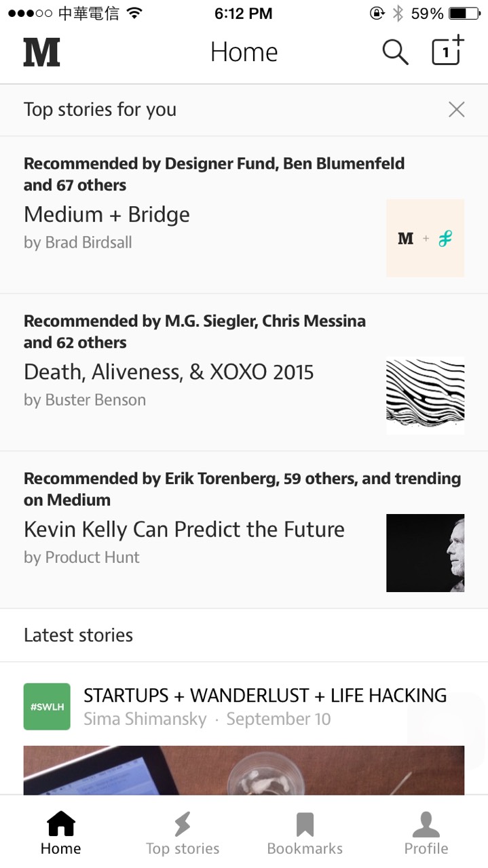Tap the green #SWLH publication icon
Viewport: 488px width, 868px height.
(47, 707)
